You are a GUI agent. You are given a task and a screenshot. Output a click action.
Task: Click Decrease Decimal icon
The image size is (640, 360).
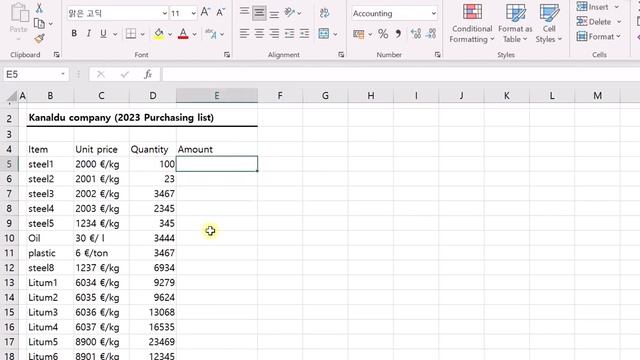point(431,34)
